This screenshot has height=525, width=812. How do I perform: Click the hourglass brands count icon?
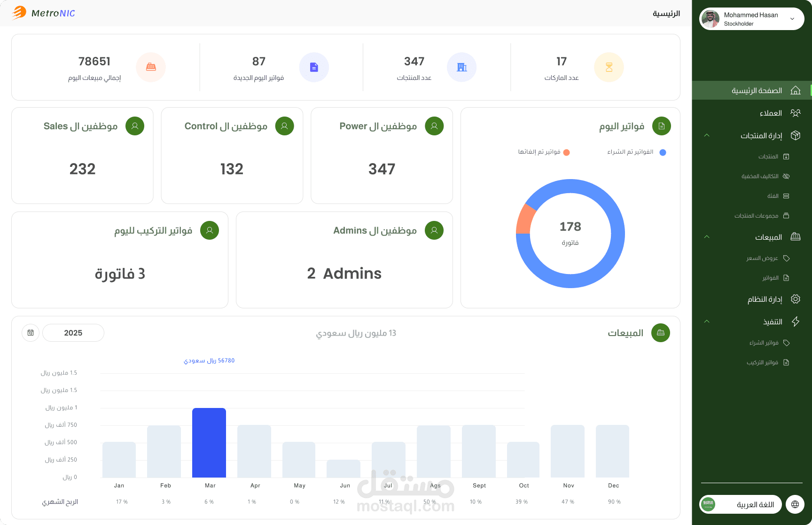click(609, 67)
